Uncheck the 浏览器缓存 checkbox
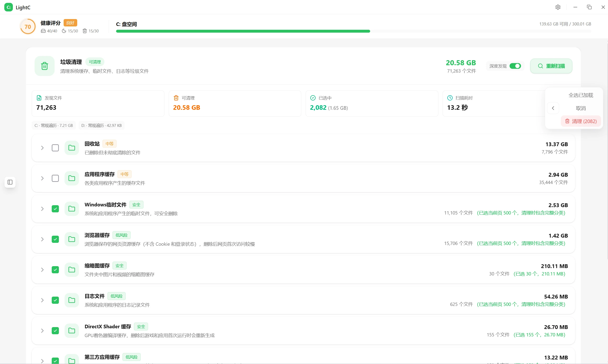Screen dimensions: 608x364 (x=55, y=239)
